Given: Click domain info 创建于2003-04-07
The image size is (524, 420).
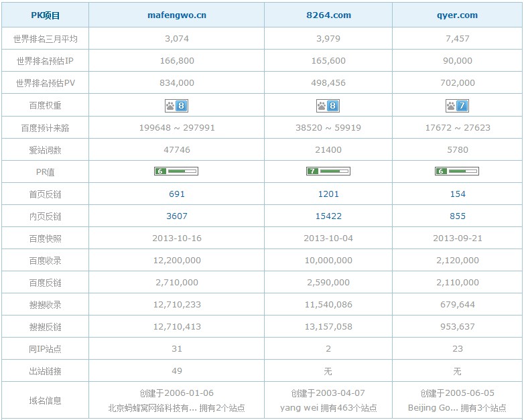Looking at the screenshot, I should click(x=328, y=393).
